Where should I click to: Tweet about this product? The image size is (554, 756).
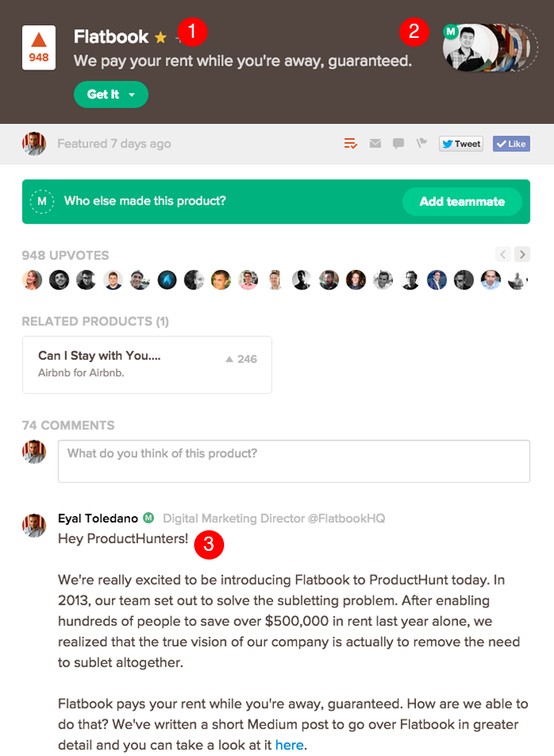(x=461, y=144)
